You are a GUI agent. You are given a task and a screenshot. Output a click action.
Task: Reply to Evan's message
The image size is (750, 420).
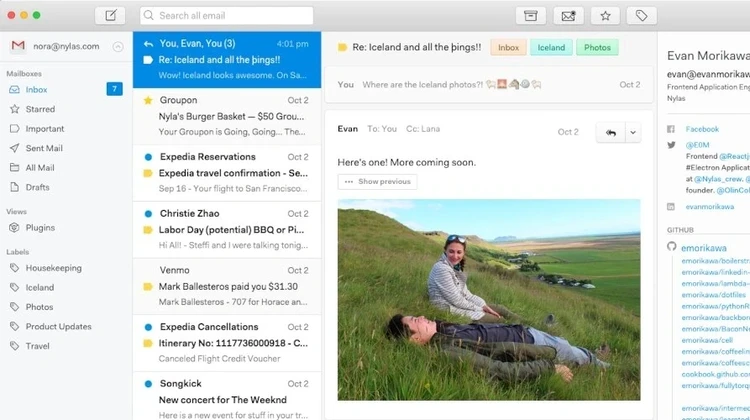(x=610, y=133)
